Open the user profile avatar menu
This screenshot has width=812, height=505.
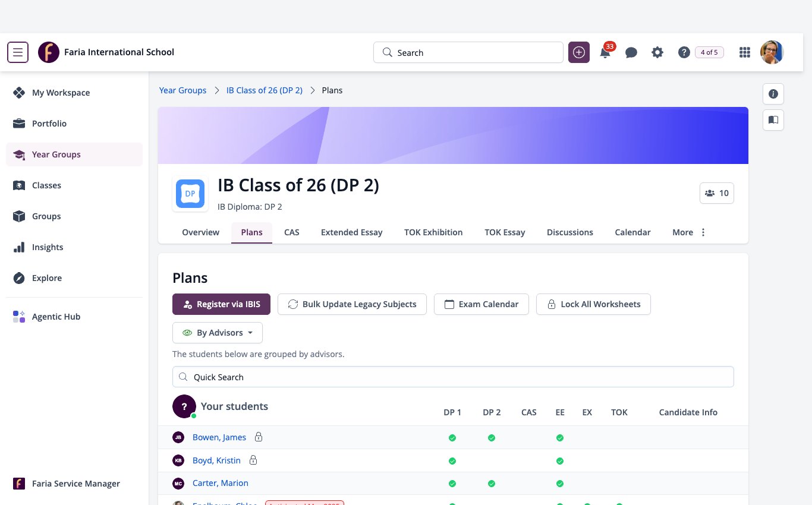point(772,52)
